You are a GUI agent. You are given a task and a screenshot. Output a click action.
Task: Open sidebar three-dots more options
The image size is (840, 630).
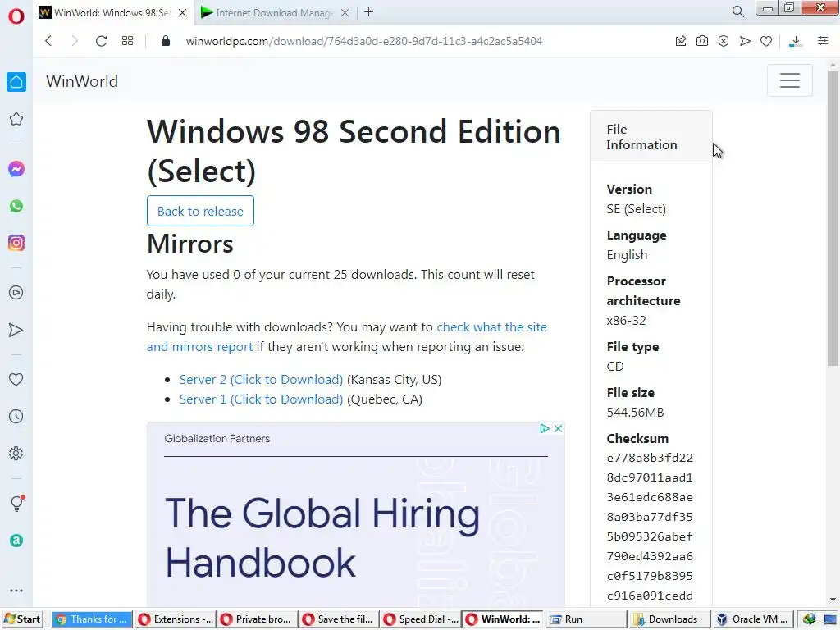click(16, 591)
